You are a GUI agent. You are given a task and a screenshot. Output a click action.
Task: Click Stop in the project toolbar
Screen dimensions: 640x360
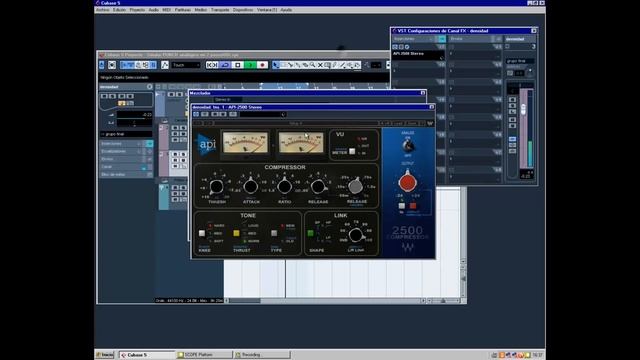point(238,65)
